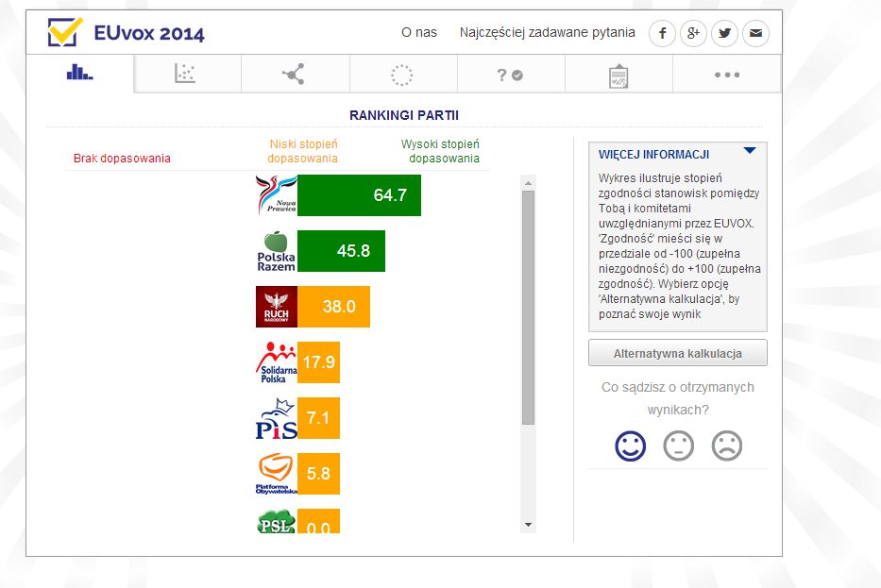Click the green 45.8 score bar
The height and width of the screenshot is (588, 881).
pyautogui.click(x=341, y=251)
